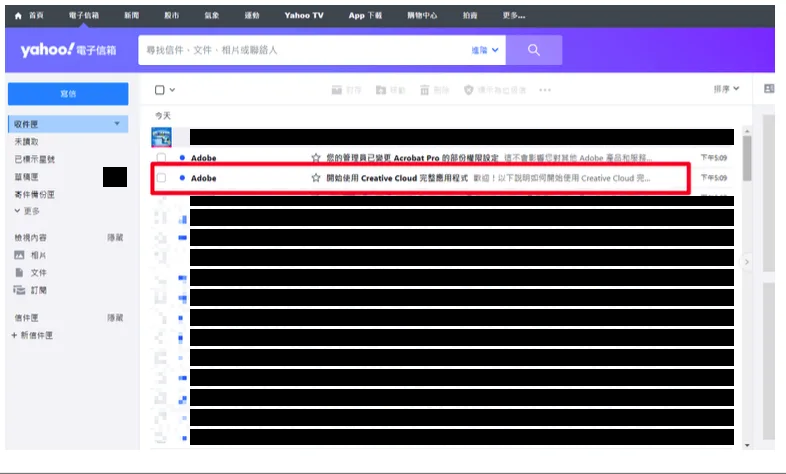Image resolution: width=786 pixels, height=474 pixels.
Task: Click the move-to-folder (移動) toolbar icon
Action: click(x=381, y=90)
